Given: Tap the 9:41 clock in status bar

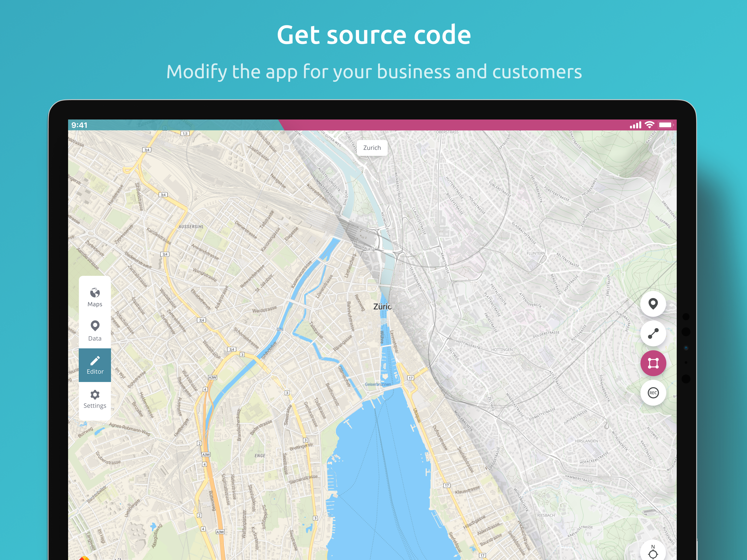Looking at the screenshot, I should click(79, 125).
